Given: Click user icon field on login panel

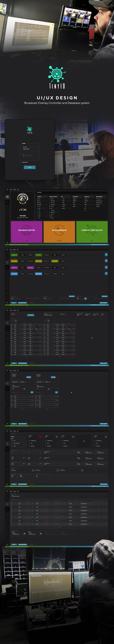Looking at the screenshot, I should coord(24,147).
